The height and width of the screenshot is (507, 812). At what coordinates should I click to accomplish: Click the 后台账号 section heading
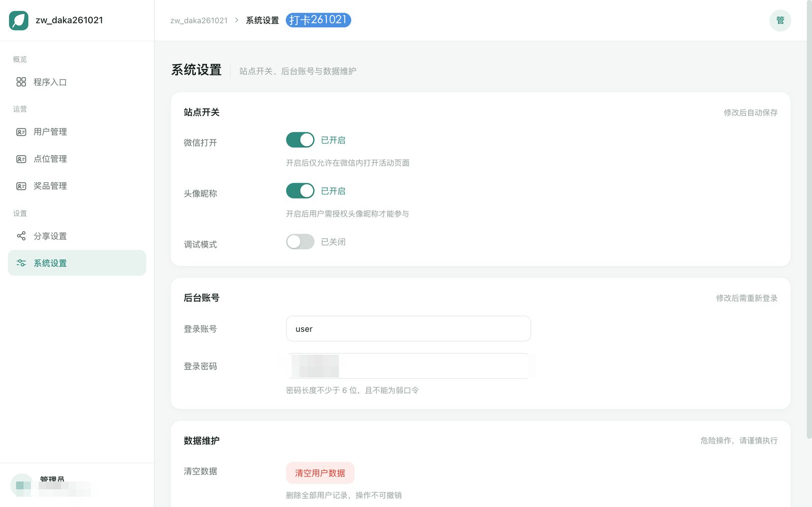click(x=201, y=298)
